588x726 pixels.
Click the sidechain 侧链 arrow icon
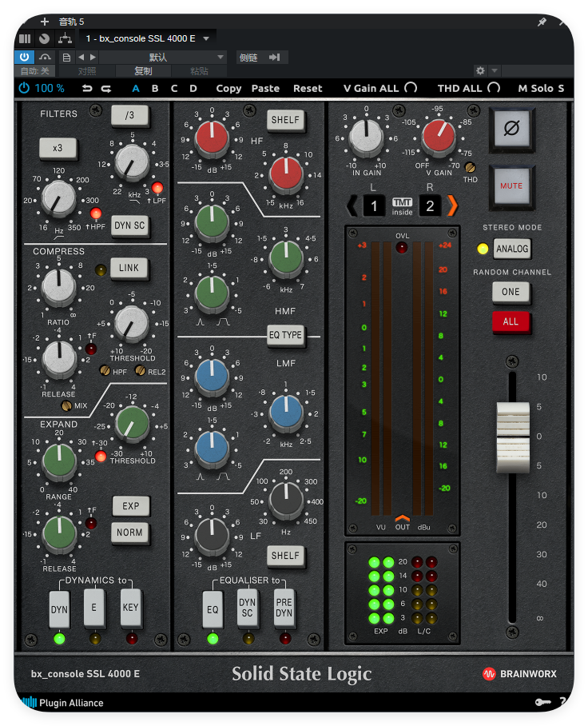[x=274, y=57]
